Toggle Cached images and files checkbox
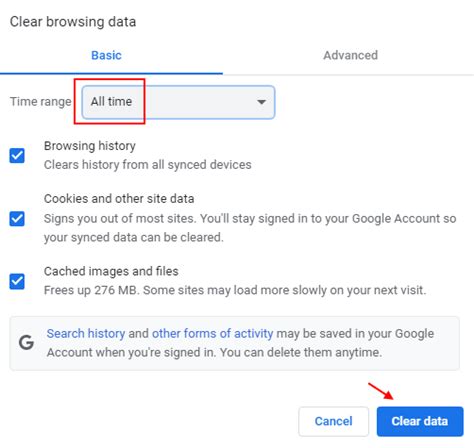 tap(17, 281)
